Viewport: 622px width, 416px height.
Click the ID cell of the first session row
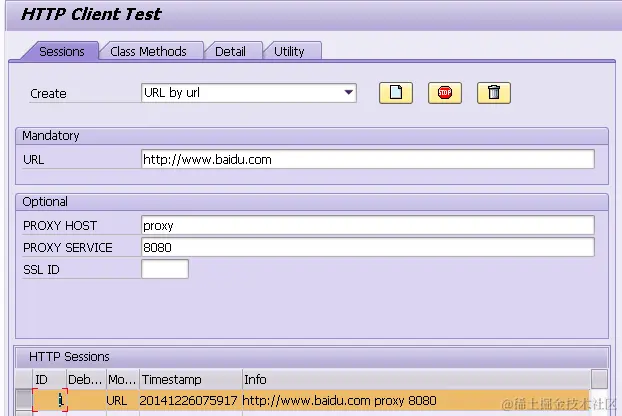point(50,400)
